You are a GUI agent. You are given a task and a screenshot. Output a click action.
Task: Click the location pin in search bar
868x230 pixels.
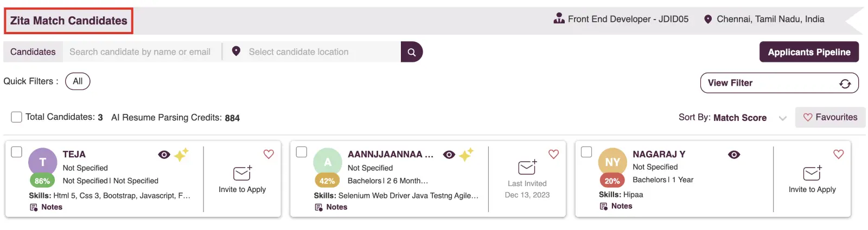point(236,51)
